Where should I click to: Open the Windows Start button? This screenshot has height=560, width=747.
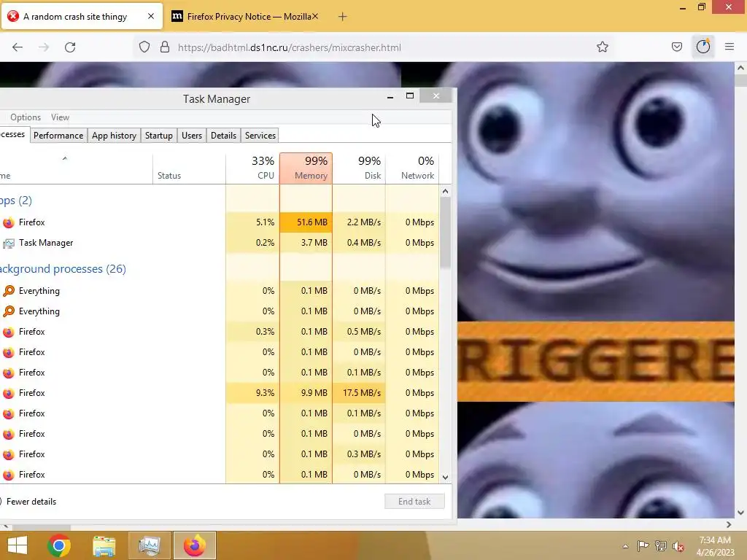click(18, 545)
